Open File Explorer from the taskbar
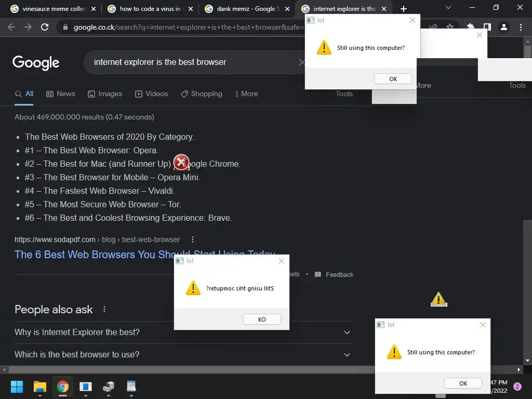 coord(39,387)
